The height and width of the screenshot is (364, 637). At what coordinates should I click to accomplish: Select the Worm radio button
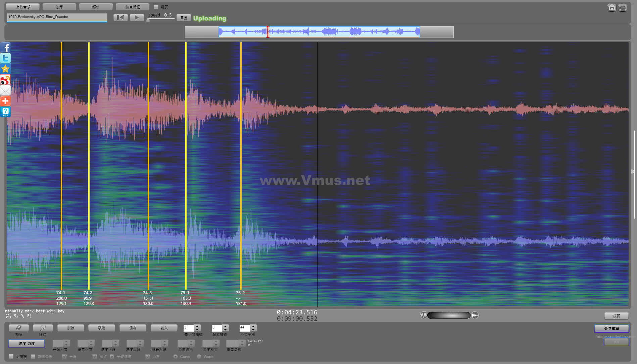(x=199, y=356)
